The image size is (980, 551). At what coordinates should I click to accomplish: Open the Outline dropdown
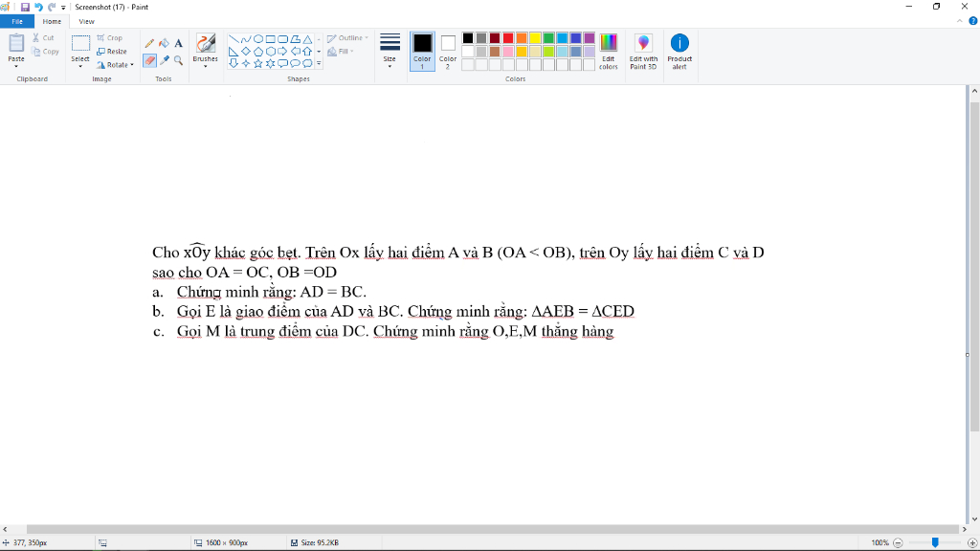click(x=347, y=37)
